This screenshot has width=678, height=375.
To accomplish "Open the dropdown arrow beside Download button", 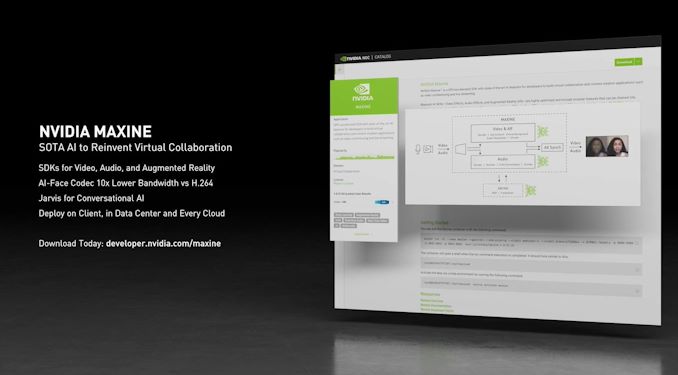I will 638,62.
